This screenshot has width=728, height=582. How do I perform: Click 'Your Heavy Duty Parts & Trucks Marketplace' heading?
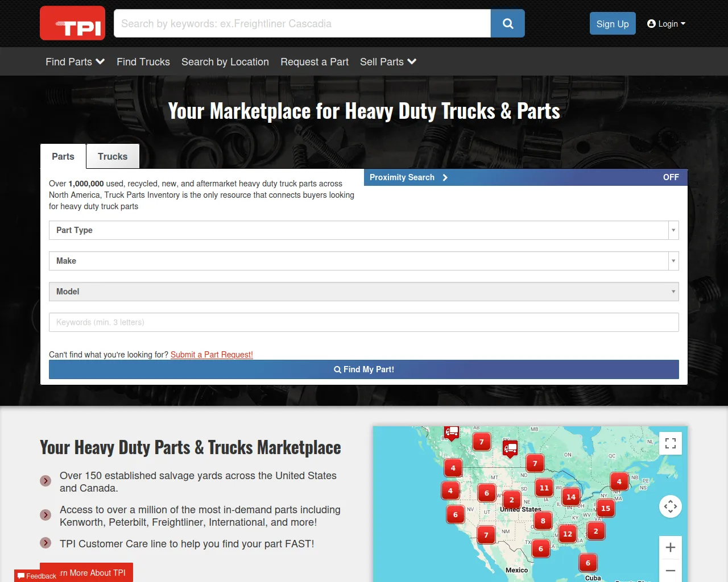point(191,447)
